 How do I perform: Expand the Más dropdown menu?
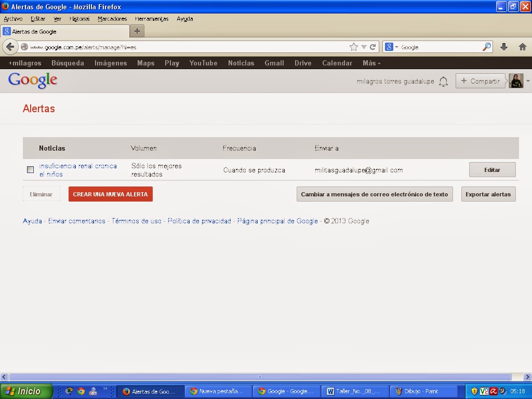(371, 63)
